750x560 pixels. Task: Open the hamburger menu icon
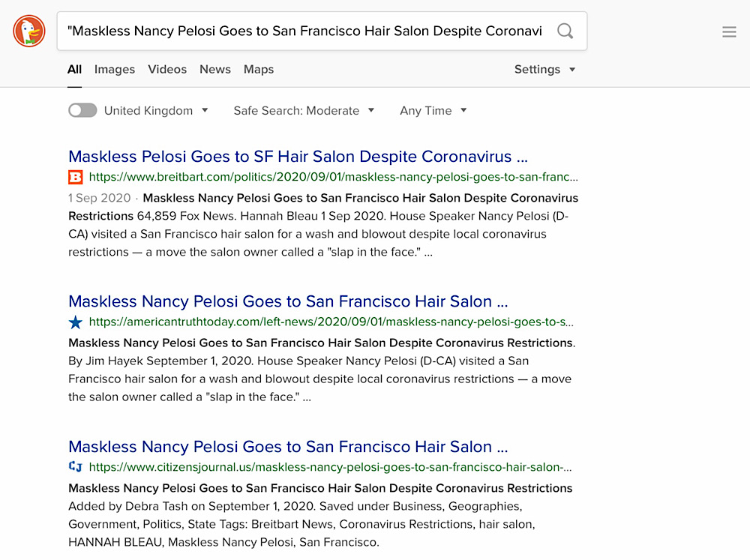(729, 32)
